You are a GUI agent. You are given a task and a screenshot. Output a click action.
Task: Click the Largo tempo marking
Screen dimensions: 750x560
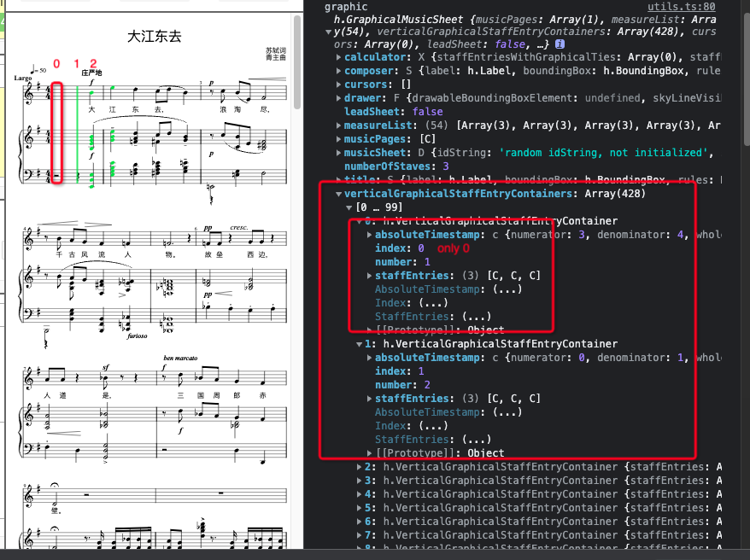pos(22,78)
